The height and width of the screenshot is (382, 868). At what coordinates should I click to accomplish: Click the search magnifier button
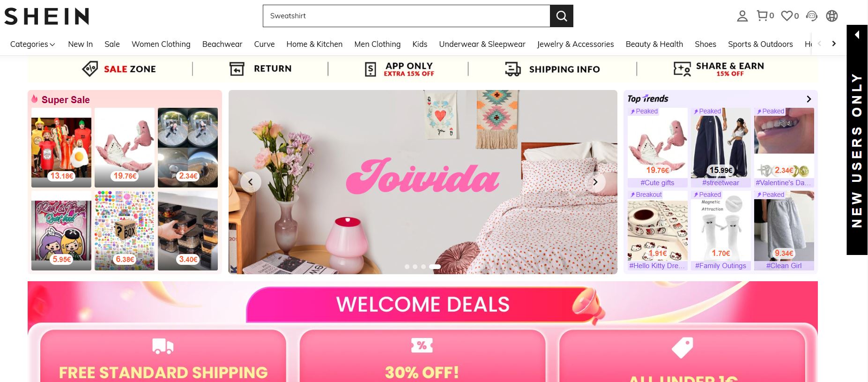tap(561, 16)
